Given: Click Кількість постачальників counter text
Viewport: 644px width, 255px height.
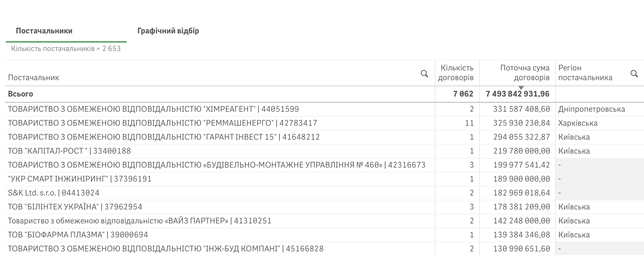Looking at the screenshot, I should [66, 49].
